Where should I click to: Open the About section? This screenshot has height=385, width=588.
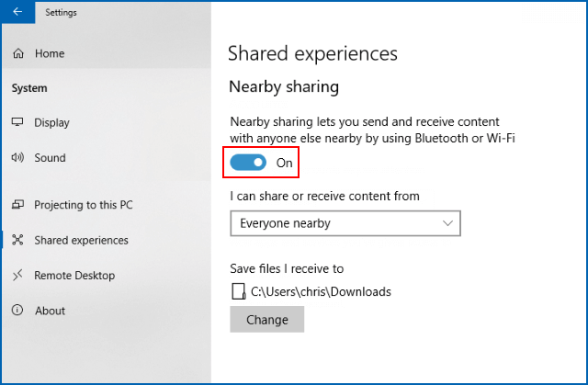point(50,311)
